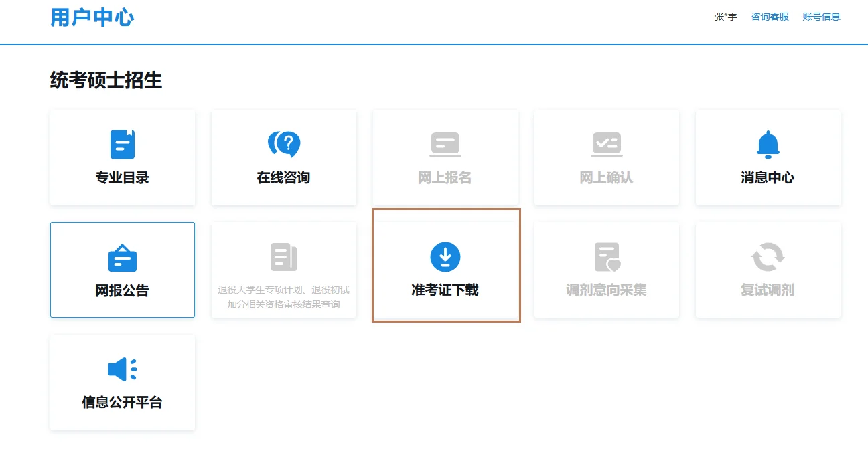868x457 pixels.
Task: Open 咨询客服 in the top bar
Action: pos(769,16)
